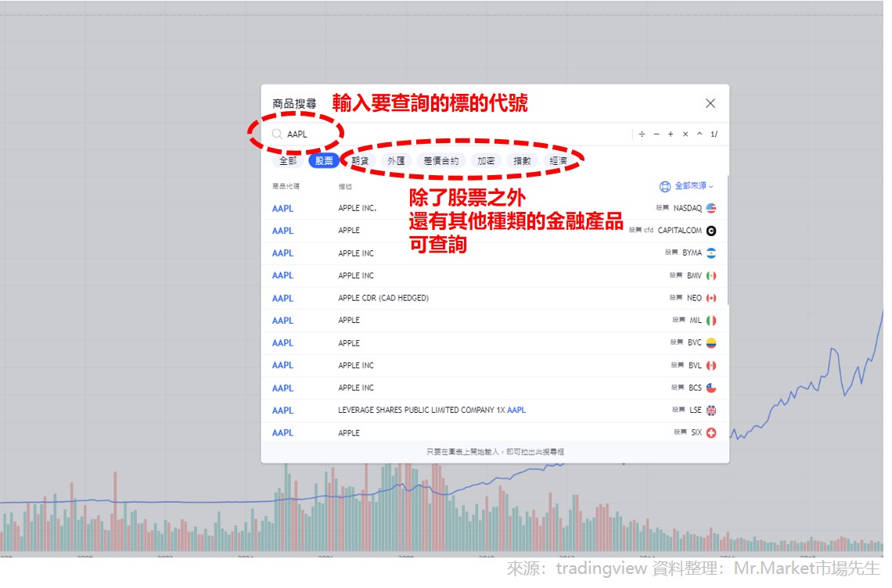Click the US flag icon for NASDAQ
The height and width of the screenshot is (588, 892).
tap(711, 208)
